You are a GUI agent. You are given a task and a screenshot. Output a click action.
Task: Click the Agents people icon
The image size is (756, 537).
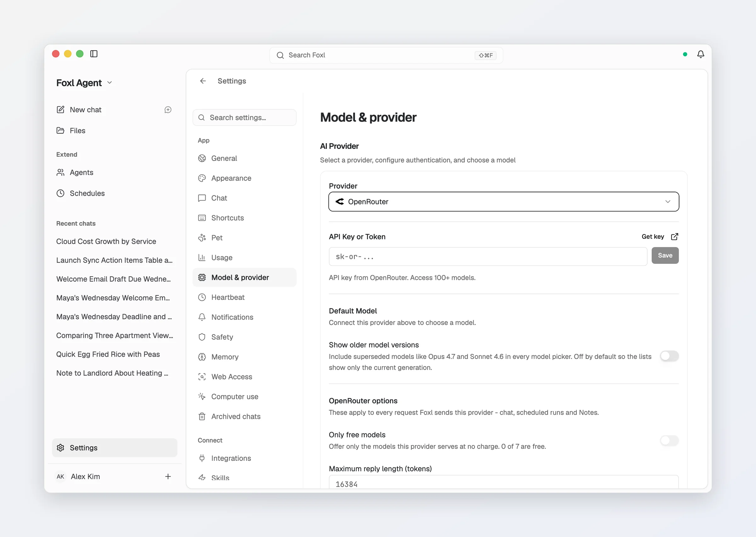coord(60,173)
